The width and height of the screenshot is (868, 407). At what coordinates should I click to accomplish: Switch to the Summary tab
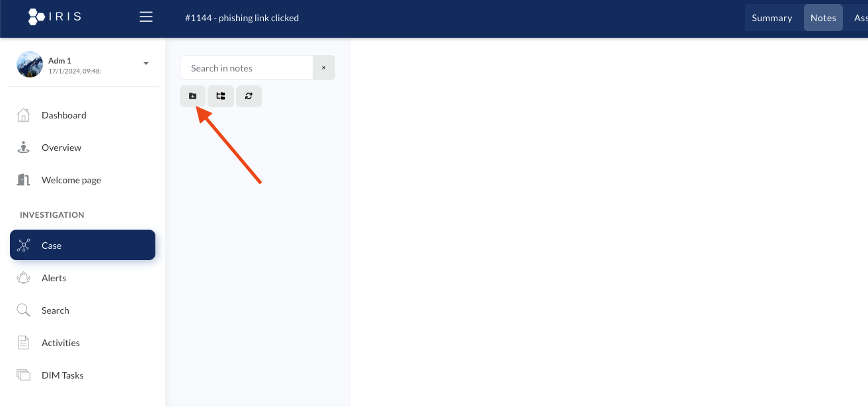tap(771, 18)
